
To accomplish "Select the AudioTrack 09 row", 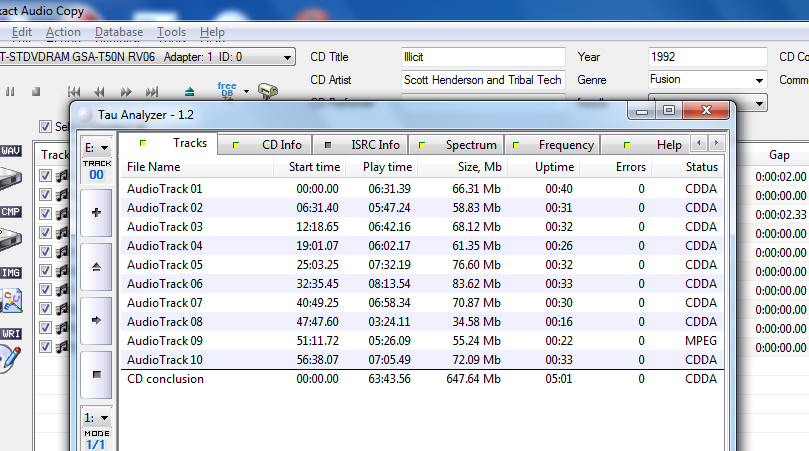I will [422, 341].
